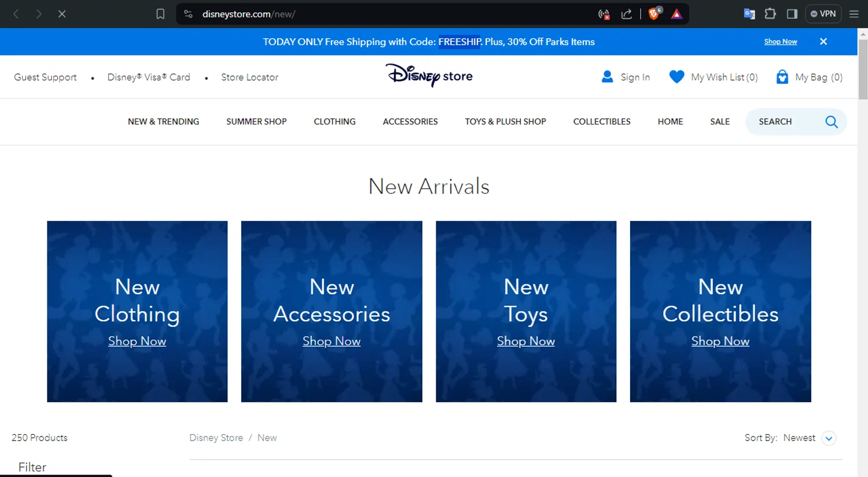Click the 250 Products count text
This screenshot has width=868, height=477.
[39, 438]
